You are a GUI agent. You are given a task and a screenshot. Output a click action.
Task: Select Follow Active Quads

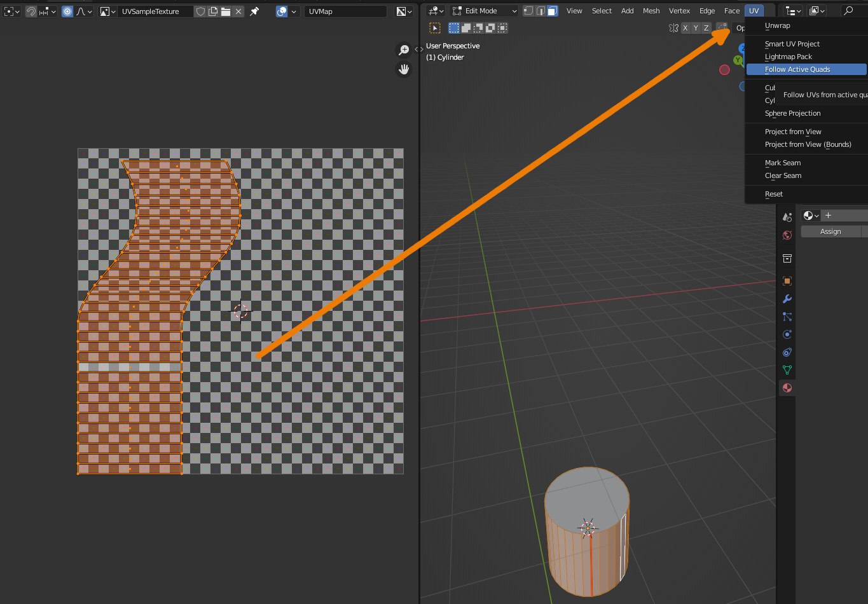coord(806,69)
